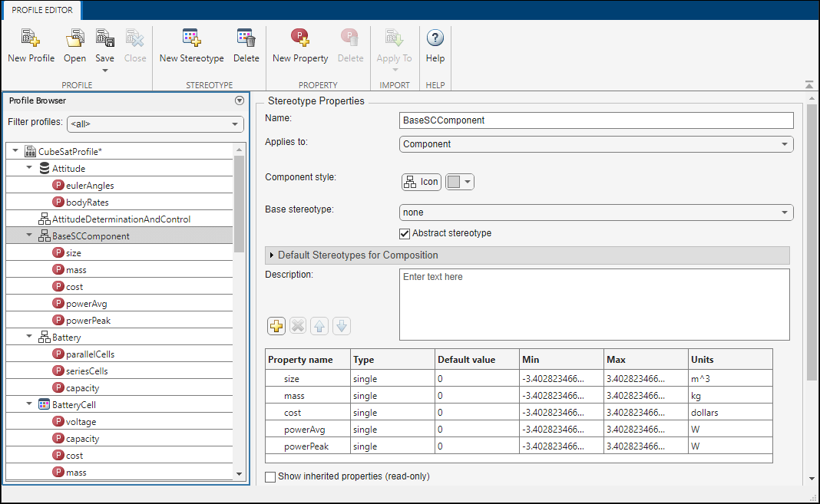Open the Base stereotype dropdown
Viewport: 820px width, 504px height.
pos(785,212)
